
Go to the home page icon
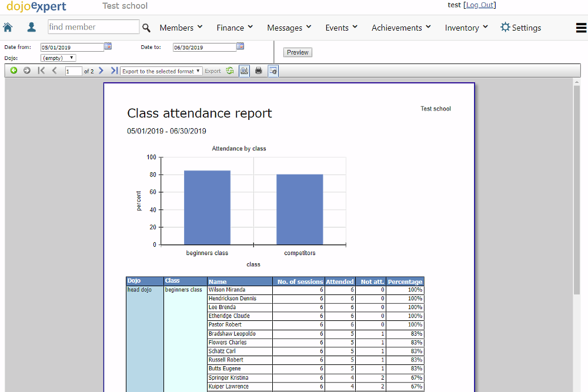coord(8,28)
